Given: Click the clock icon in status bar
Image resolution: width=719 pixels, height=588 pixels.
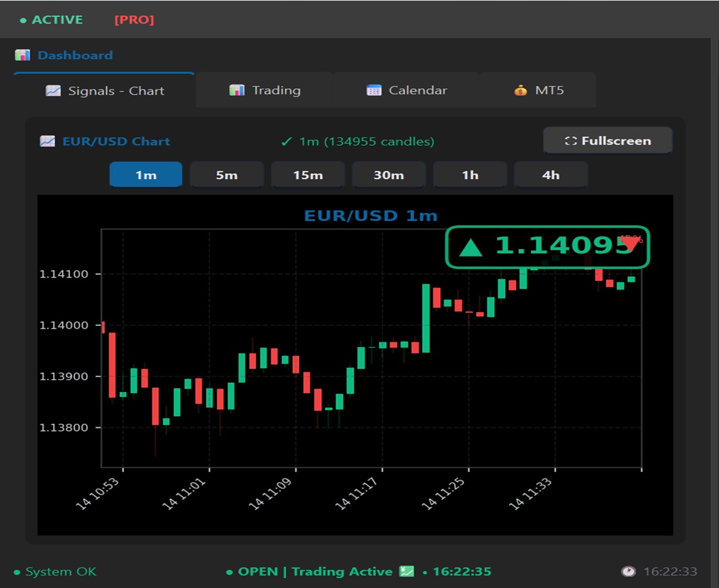Looking at the screenshot, I should (x=628, y=572).
